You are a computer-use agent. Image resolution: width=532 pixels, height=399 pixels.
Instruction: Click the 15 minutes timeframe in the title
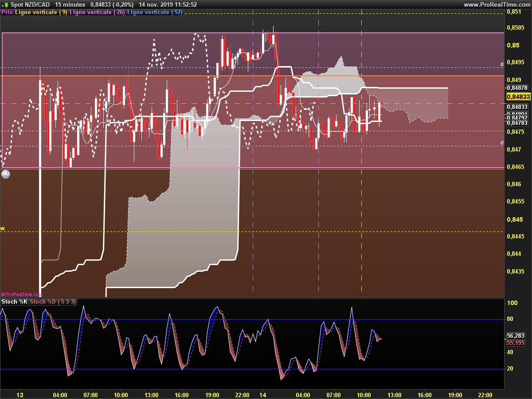(70, 4)
